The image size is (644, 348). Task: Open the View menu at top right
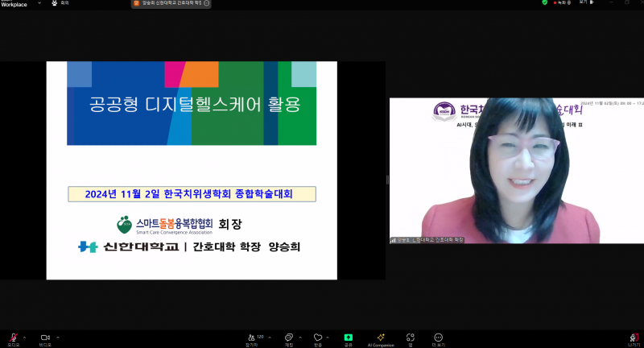(x=584, y=3)
